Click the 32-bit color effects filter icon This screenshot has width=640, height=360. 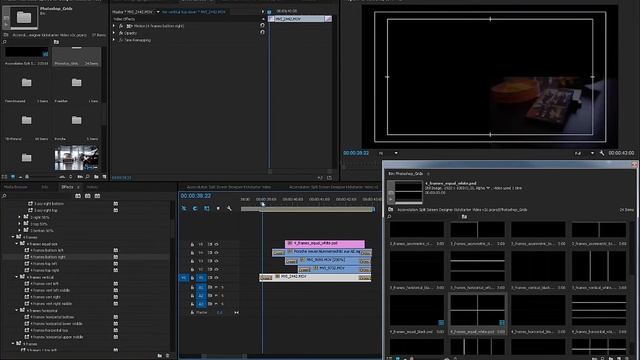pos(87,196)
